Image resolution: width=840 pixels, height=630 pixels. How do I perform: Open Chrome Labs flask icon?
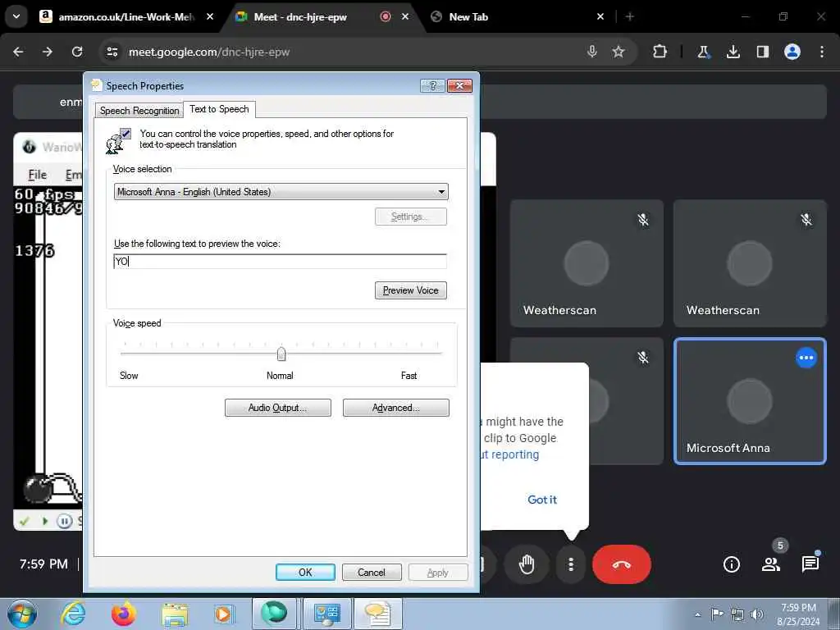(703, 52)
